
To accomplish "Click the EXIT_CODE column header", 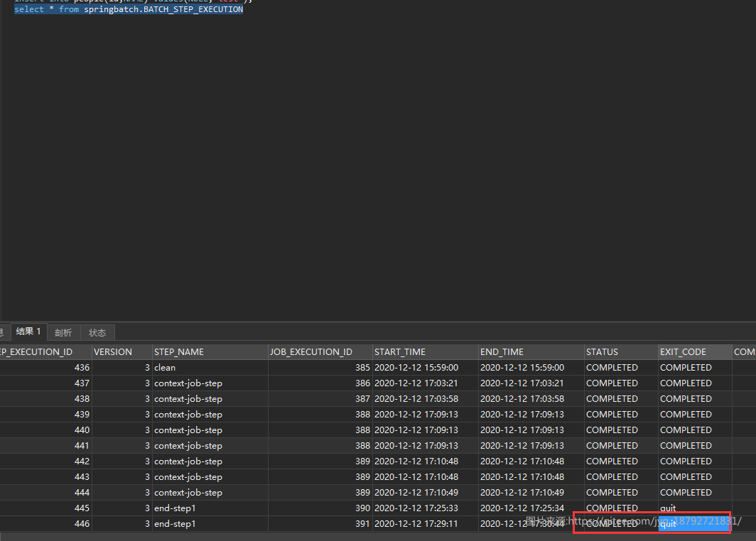I will click(695, 352).
